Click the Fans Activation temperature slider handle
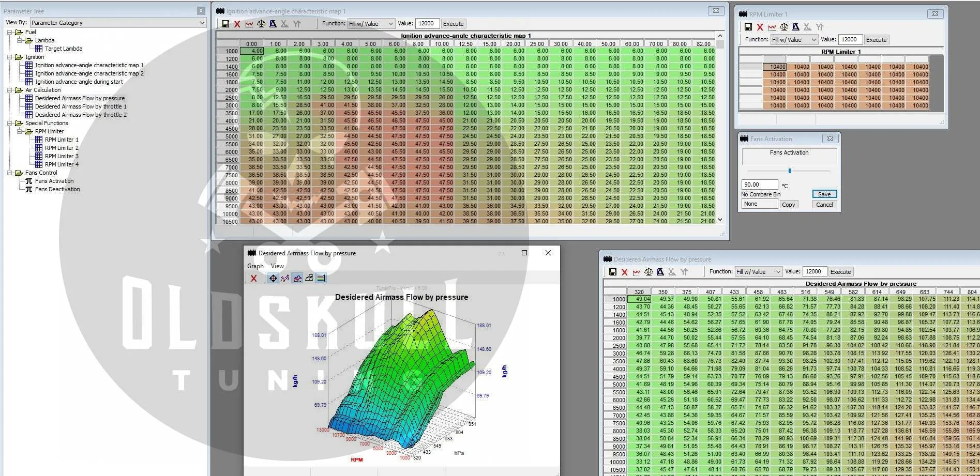980x476 pixels. pos(789,171)
